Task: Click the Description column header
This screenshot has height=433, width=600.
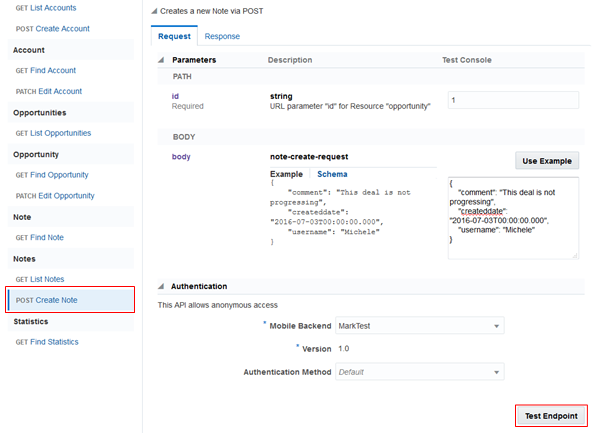Action: coord(290,60)
